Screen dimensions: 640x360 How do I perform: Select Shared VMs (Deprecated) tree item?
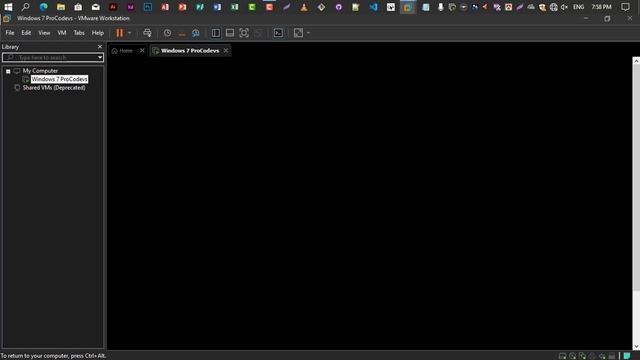tap(54, 88)
